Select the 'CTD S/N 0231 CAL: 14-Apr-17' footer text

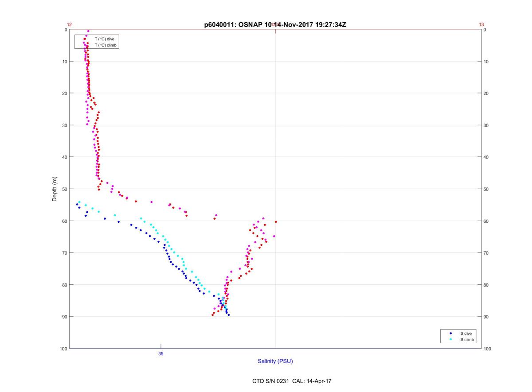(x=291, y=380)
